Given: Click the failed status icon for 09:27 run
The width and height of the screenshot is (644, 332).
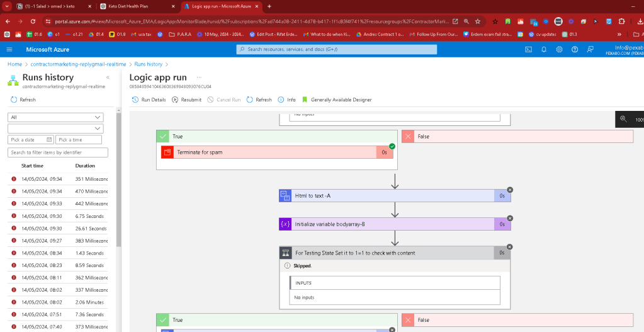Looking at the screenshot, I should pyautogui.click(x=14, y=241).
